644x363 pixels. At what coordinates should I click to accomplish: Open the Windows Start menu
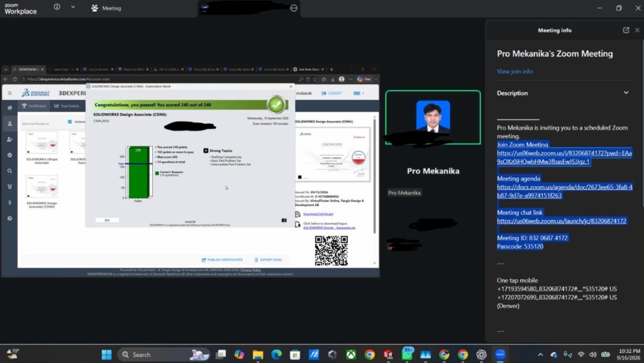pos(107,355)
